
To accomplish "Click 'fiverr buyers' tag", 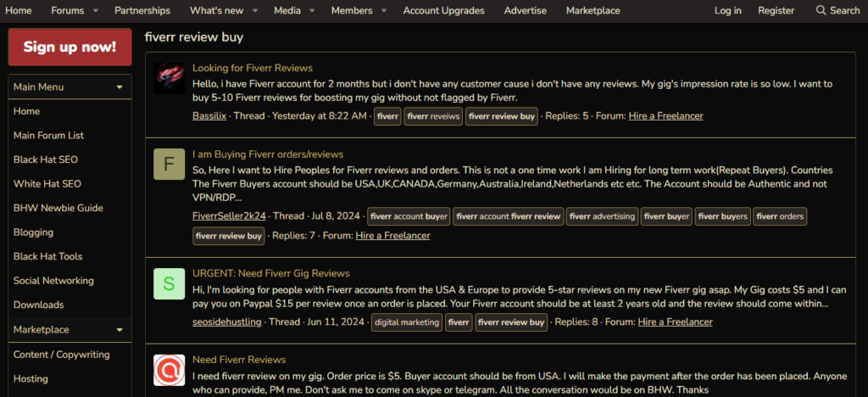I will (722, 216).
